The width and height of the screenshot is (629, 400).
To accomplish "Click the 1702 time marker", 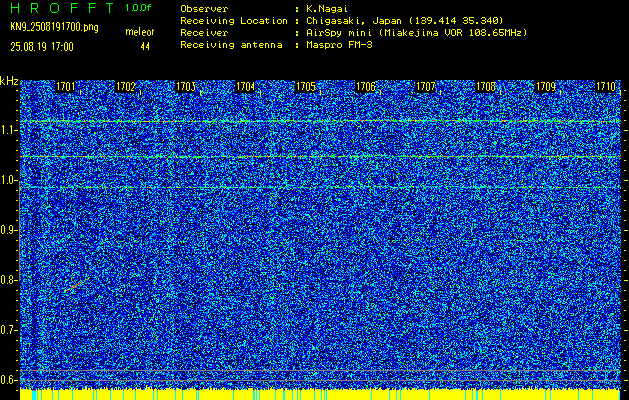I will pos(126,86).
